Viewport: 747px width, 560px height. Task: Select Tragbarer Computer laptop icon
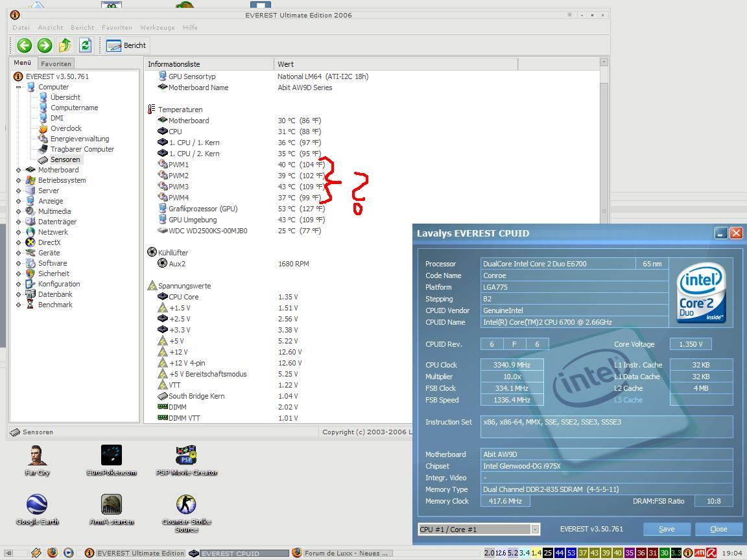[43, 149]
